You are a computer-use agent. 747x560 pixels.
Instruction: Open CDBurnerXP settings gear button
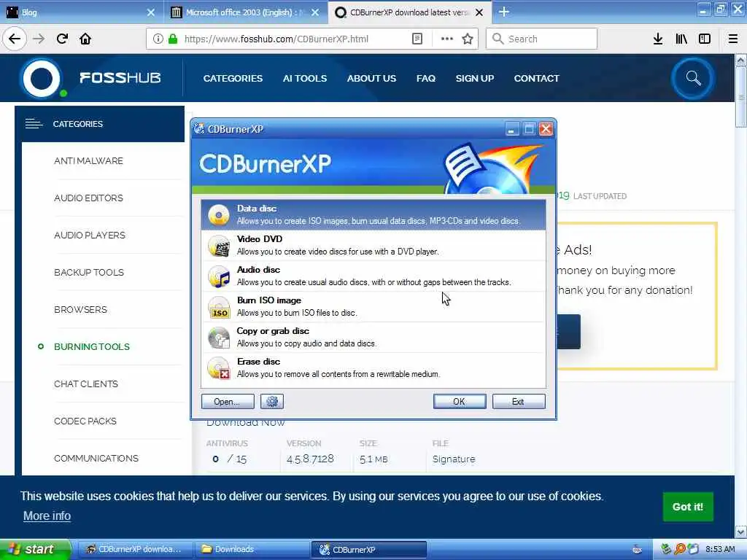coord(272,402)
